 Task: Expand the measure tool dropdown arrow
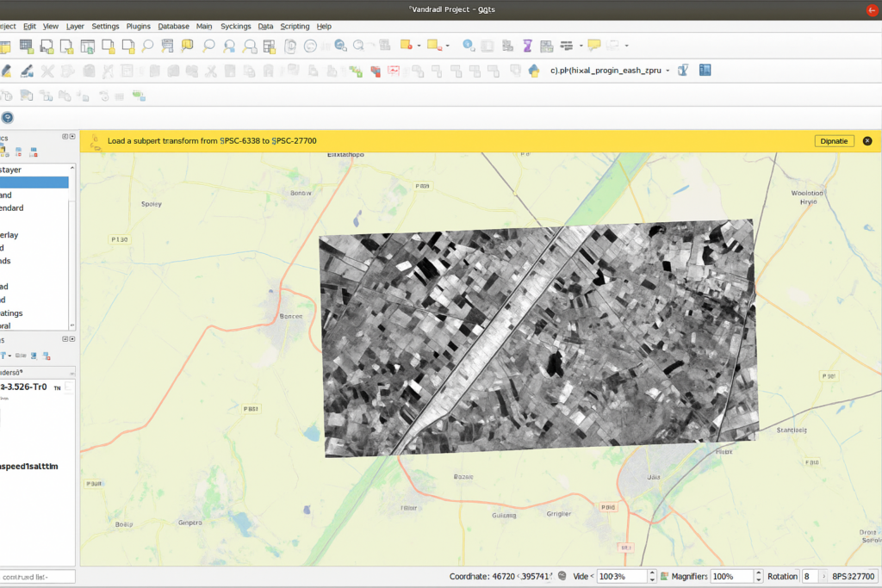coord(581,46)
